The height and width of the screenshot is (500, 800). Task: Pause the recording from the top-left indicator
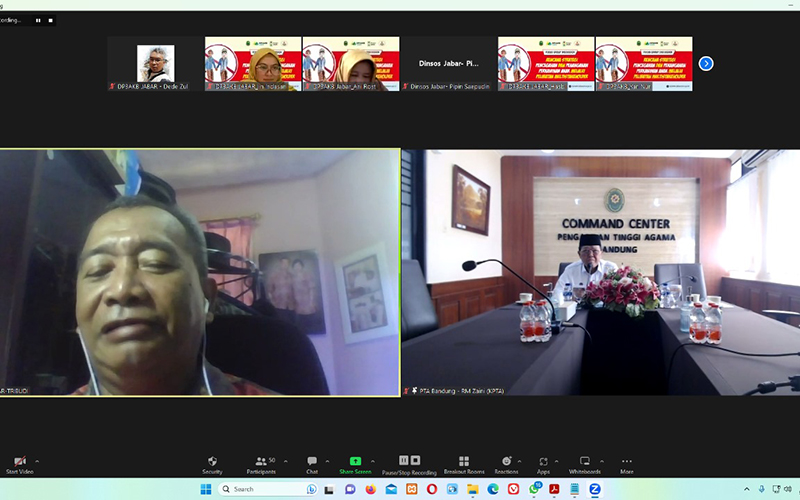pyautogui.click(x=39, y=20)
